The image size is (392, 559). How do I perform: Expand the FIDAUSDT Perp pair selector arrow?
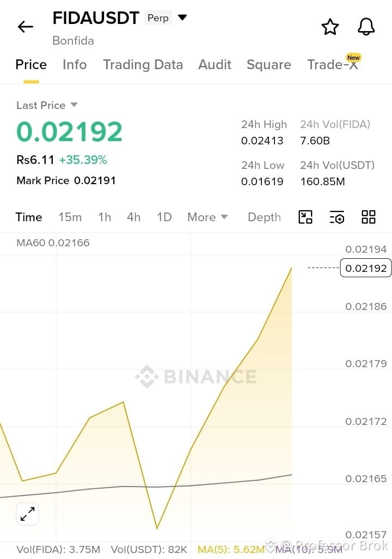coord(182,17)
